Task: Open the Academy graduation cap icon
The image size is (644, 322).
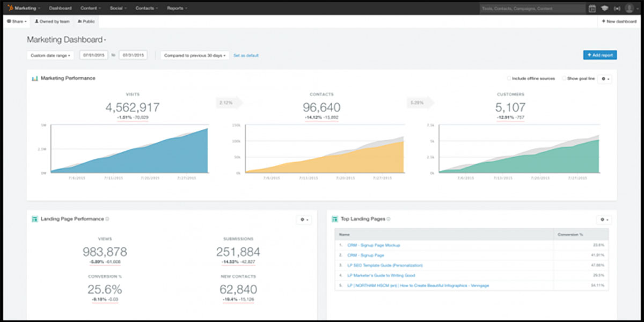Action: [605, 9]
